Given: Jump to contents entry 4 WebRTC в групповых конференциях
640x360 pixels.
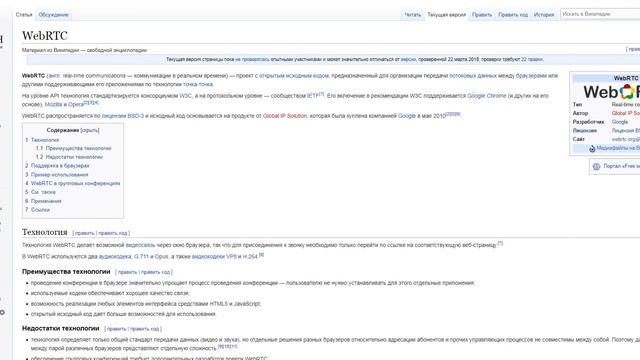Looking at the screenshot, I should pyautogui.click(x=73, y=183).
